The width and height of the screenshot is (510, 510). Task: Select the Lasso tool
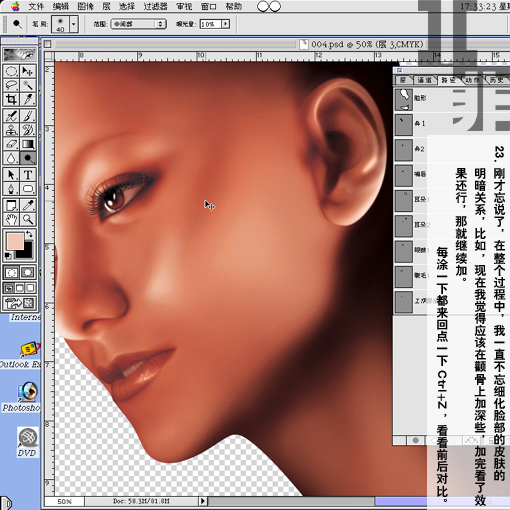point(11,86)
